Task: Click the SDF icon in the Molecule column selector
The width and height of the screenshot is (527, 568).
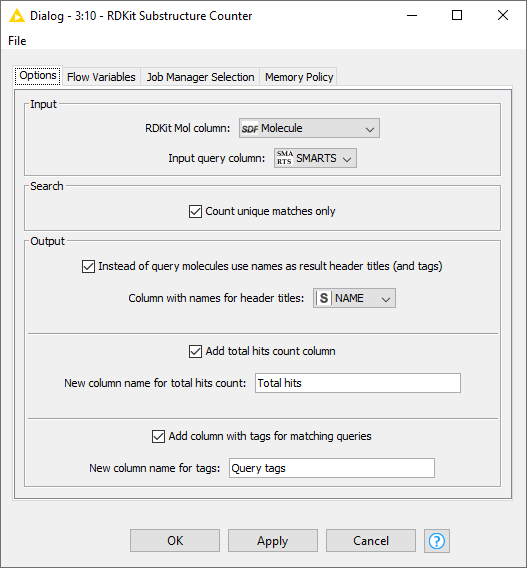Action: point(250,128)
